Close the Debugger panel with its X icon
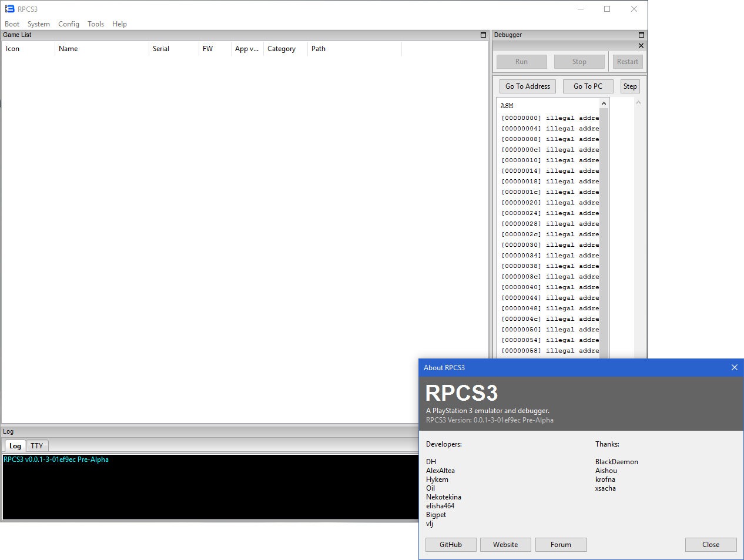The width and height of the screenshot is (744, 560). click(x=641, y=45)
